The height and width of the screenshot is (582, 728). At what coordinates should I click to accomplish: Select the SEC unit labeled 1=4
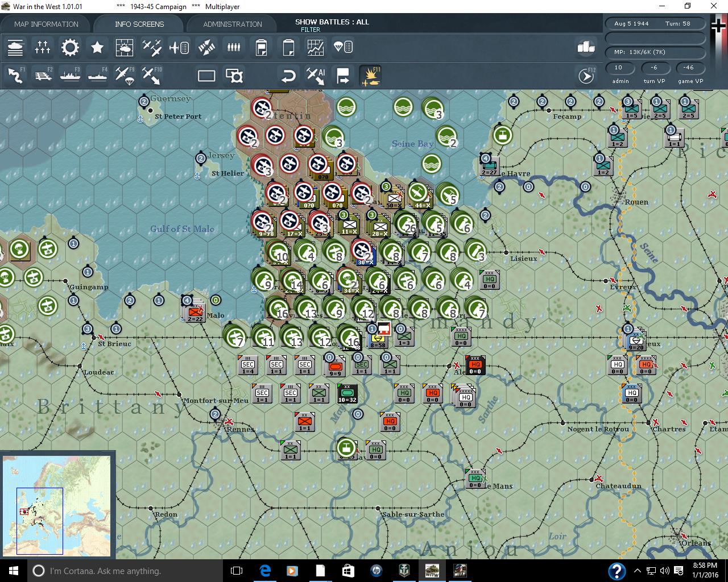[248, 364]
